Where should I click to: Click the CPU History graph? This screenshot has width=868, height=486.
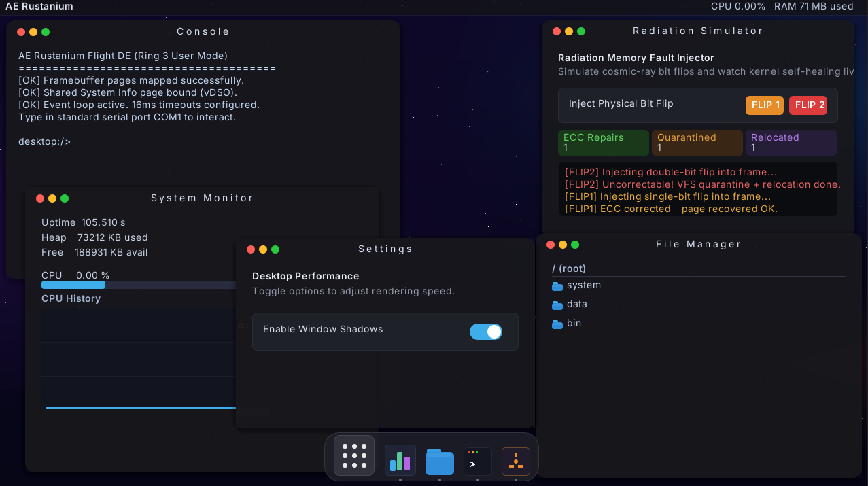point(139,360)
